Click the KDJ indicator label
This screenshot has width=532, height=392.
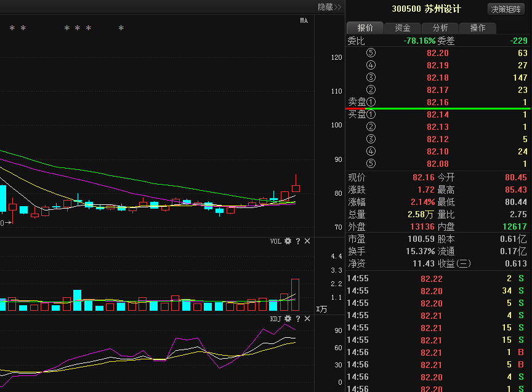pyautogui.click(x=275, y=319)
